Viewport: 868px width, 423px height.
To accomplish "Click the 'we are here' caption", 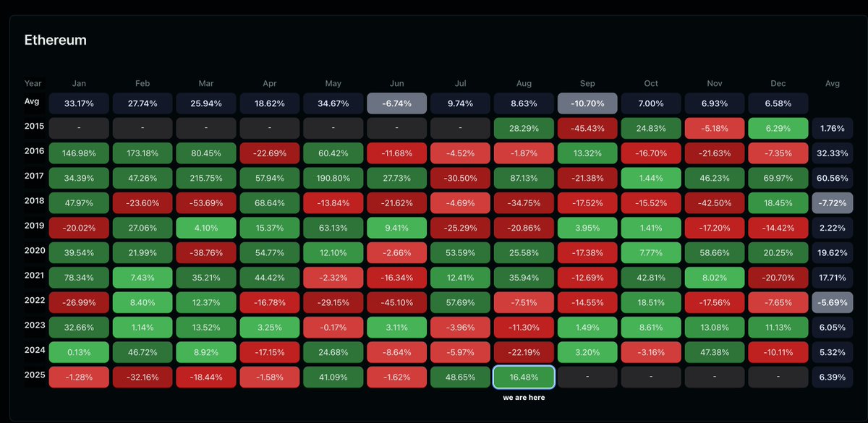I will coord(524,398).
